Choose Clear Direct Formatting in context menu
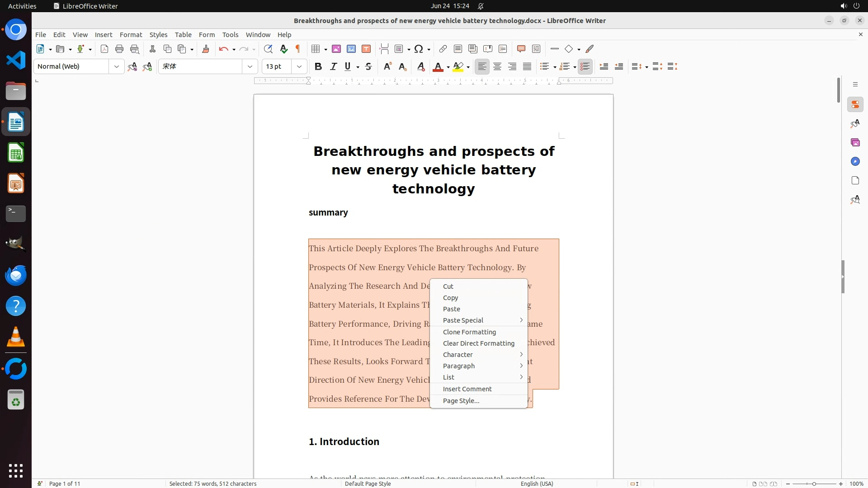868x488 pixels. (x=478, y=343)
